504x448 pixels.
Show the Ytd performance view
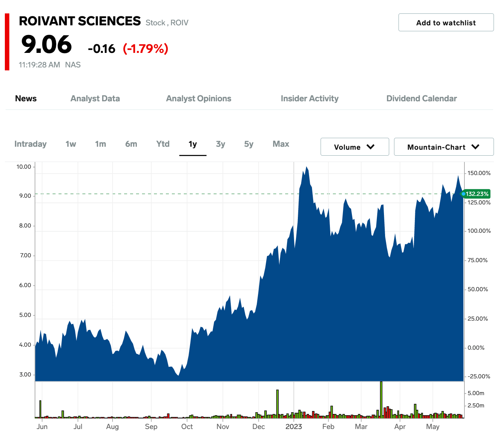coord(162,144)
